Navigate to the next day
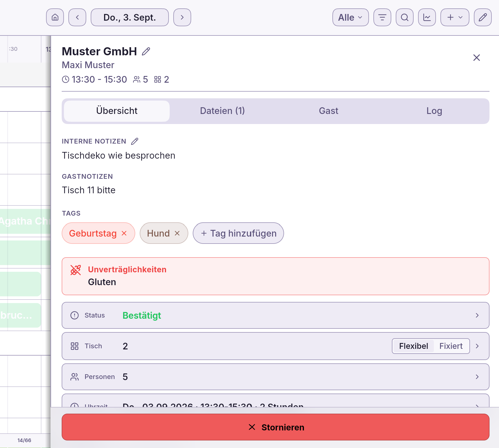This screenshot has height=448, width=499. tap(182, 17)
